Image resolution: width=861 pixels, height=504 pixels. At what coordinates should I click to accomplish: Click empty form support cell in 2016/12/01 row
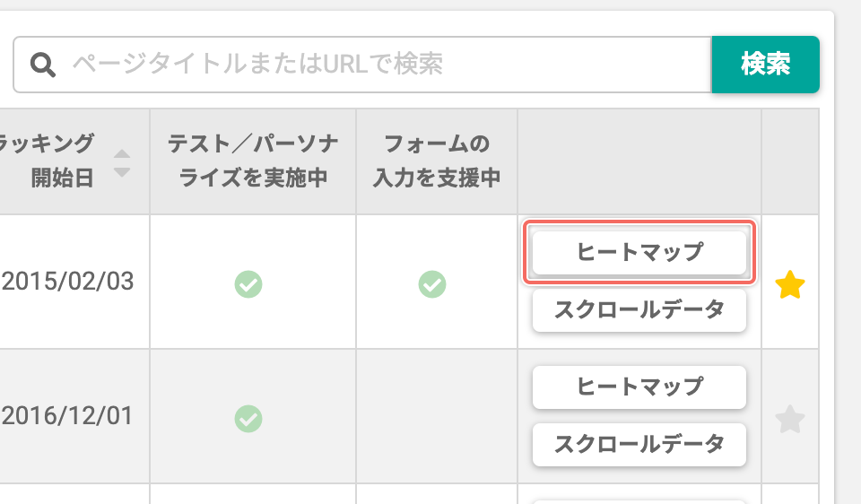[x=437, y=416]
